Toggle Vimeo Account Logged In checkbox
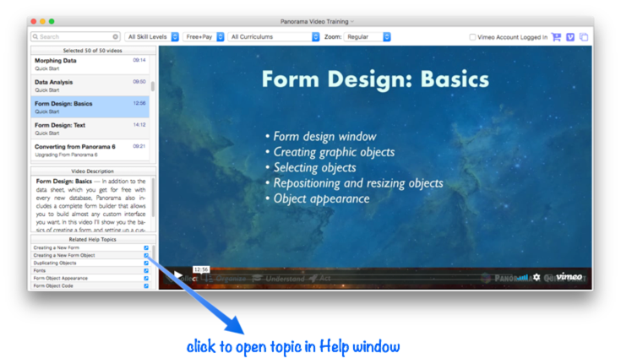The image size is (621, 364). [x=472, y=37]
